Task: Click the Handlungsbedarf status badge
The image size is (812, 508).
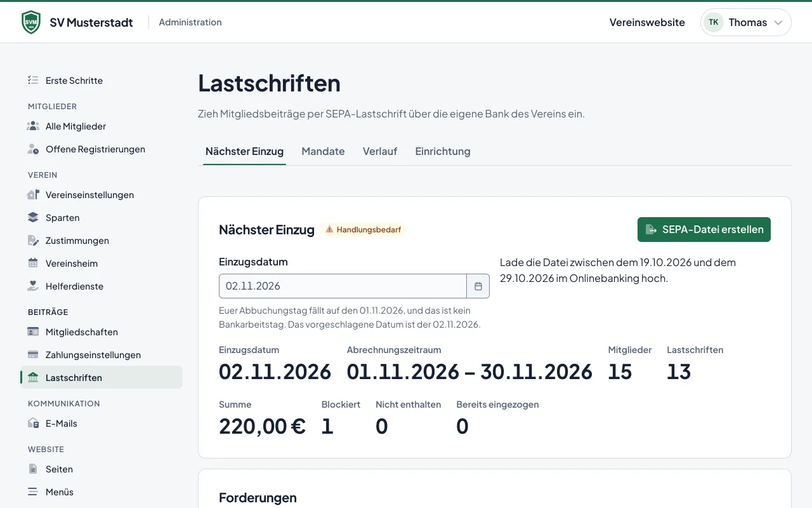Action: 363,230
